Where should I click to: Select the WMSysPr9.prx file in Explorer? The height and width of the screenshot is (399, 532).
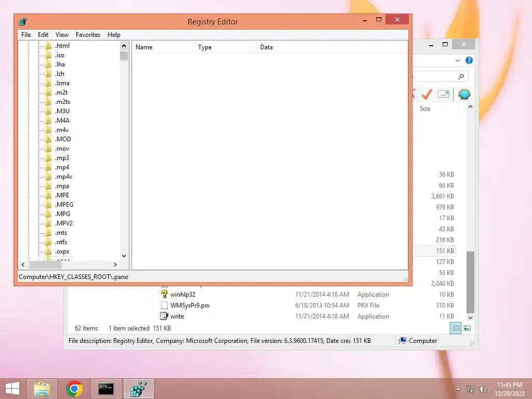(x=190, y=305)
